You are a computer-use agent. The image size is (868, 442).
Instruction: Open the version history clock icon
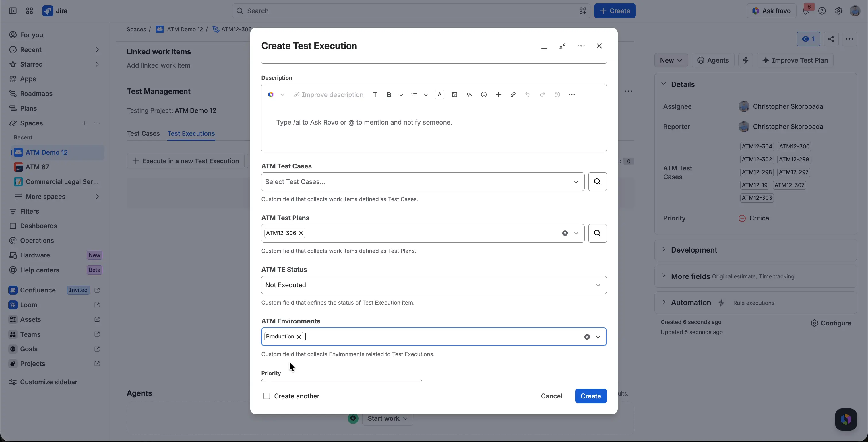(557, 95)
